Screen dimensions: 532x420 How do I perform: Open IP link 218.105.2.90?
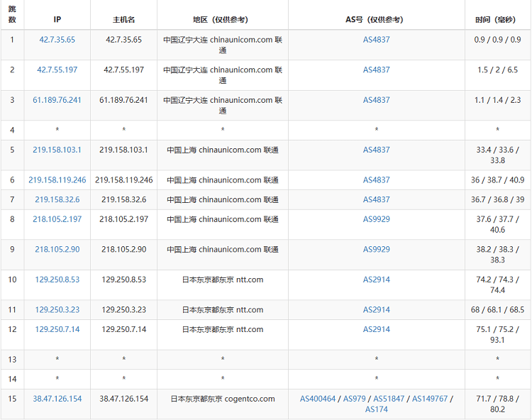coord(57,250)
